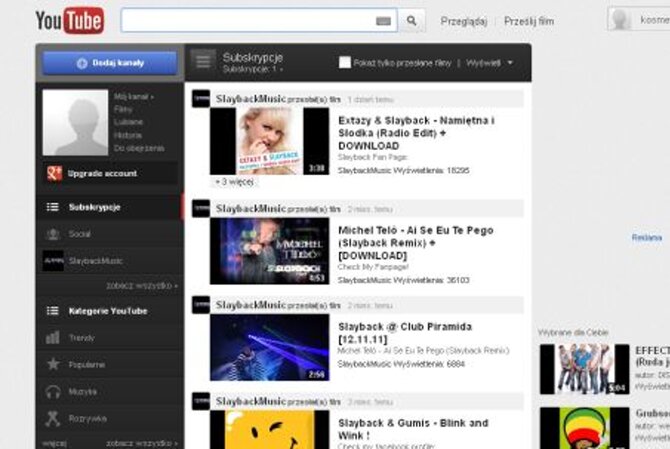This screenshot has height=449, width=670.
Task: Open the Prześlij film link
Action: coord(529,21)
